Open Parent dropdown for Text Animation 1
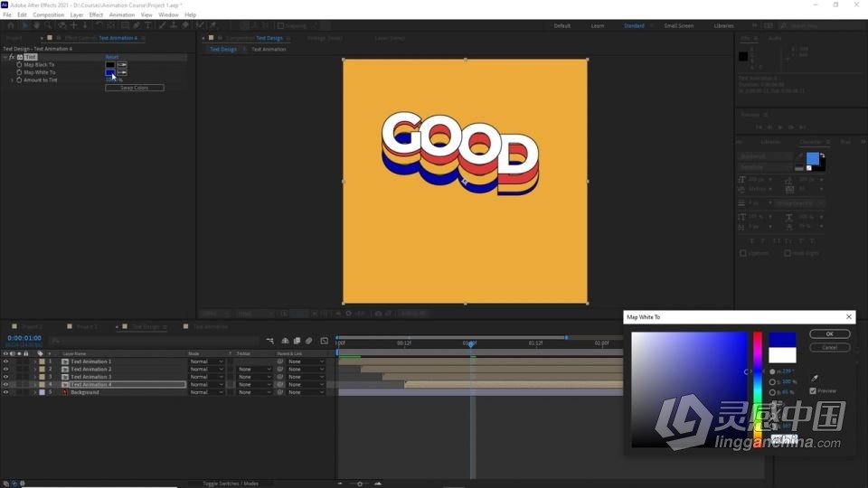The image size is (868, 488). tap(306, 361)
